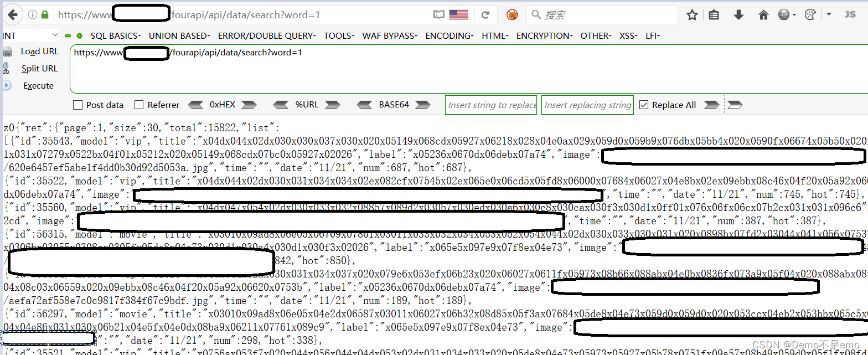
Task: Enable the Post data checkbox
Action: 78,105
